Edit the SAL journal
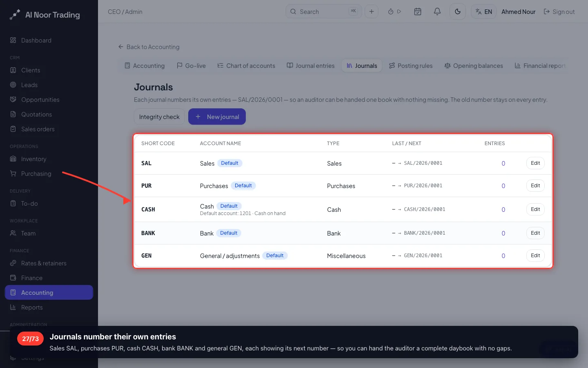This screenshot has width=588, height=368. 535,163
